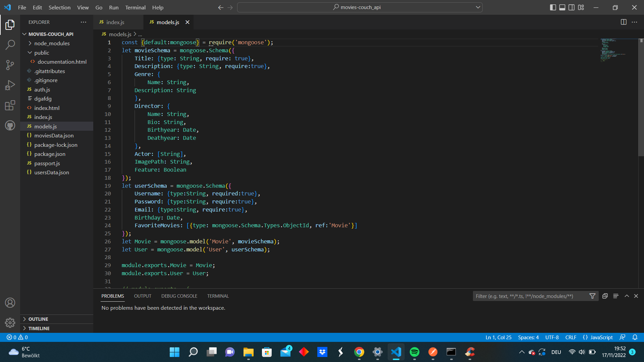Expand the OUTLINE section
Viewport: 644px width, 362px height.
tap(38, 319)
